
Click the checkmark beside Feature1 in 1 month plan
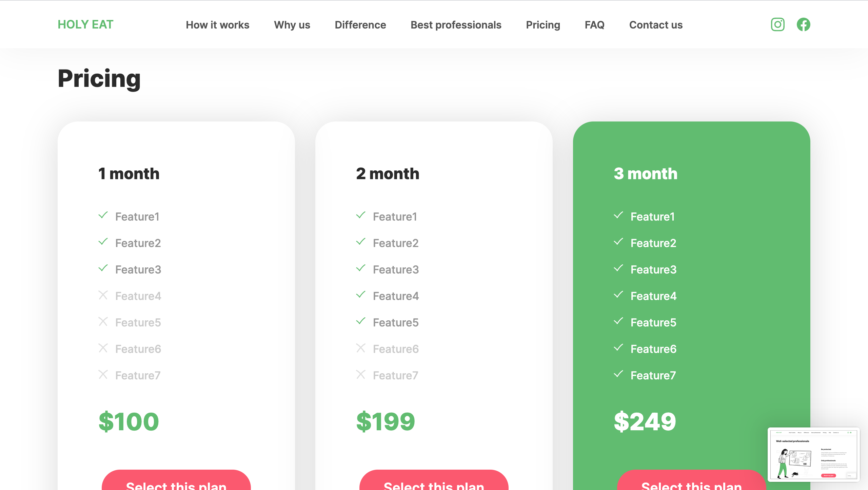(103, 215)
